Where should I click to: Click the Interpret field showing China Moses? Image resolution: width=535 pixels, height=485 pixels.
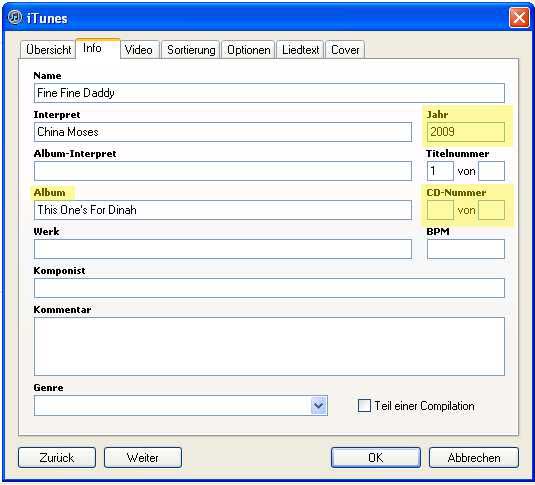223,132
